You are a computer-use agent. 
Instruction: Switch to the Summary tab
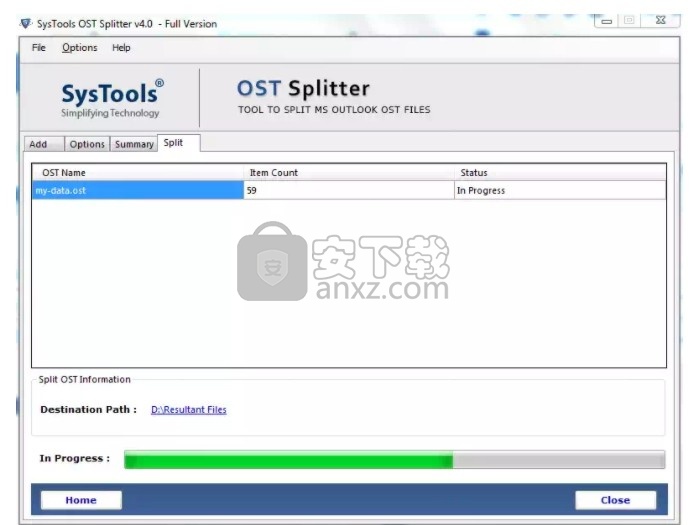click(134, 144)
